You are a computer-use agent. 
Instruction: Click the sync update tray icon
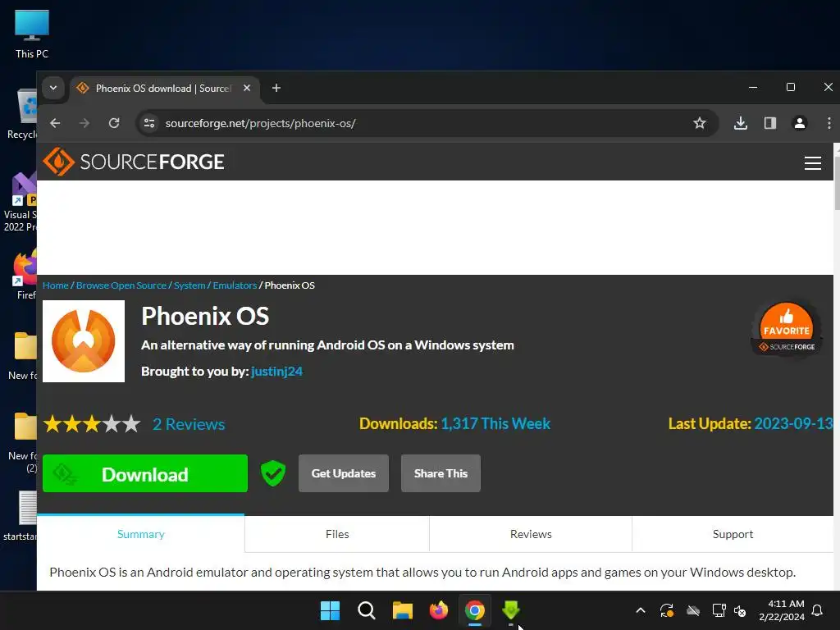click(x=666, y=610)
